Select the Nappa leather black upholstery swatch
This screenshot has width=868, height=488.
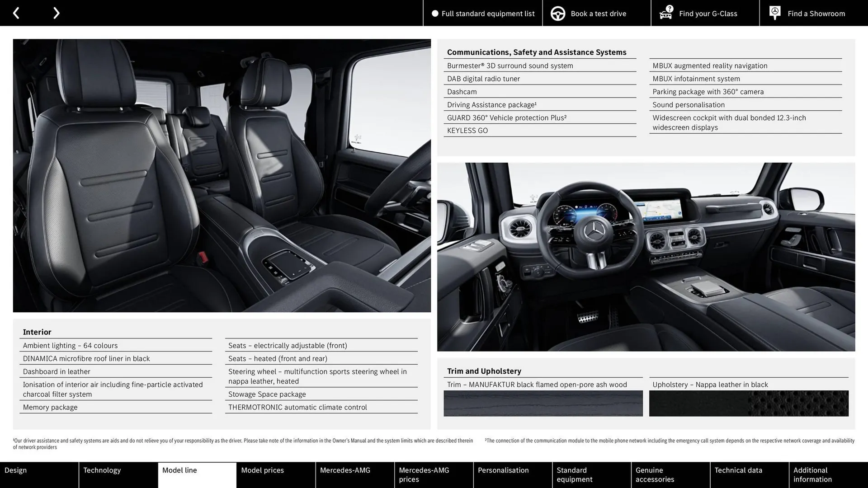748,404
